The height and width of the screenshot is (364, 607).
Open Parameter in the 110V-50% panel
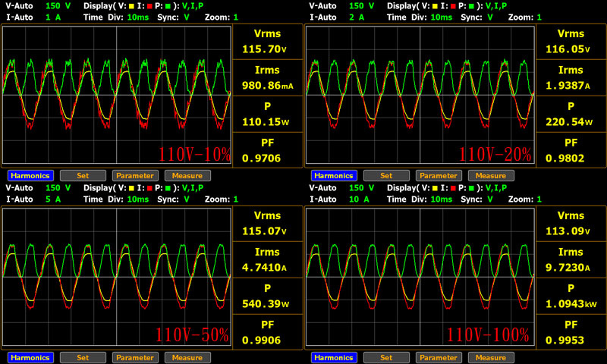[135, 357]
